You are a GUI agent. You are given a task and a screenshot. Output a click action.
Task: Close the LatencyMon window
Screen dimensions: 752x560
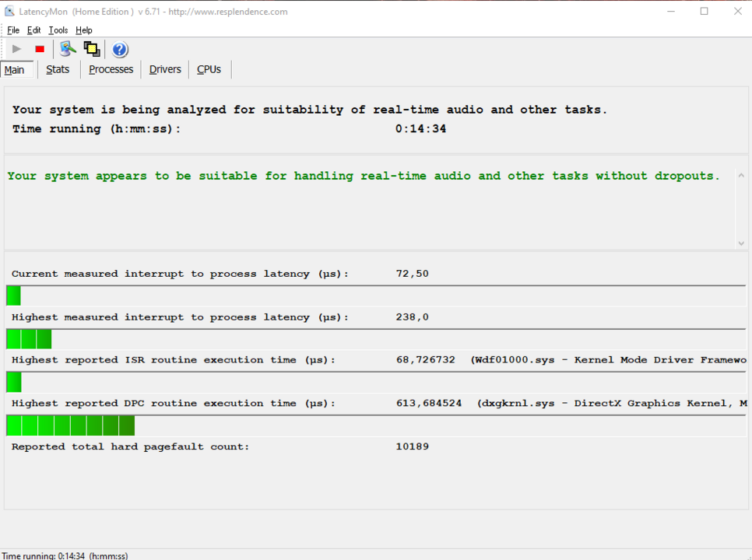pos(738,11)
